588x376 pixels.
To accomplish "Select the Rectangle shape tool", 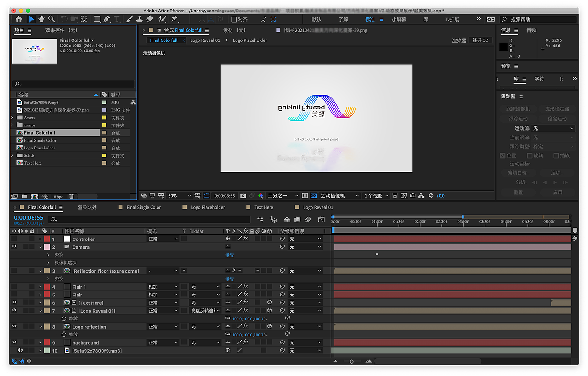I will 96,19.
